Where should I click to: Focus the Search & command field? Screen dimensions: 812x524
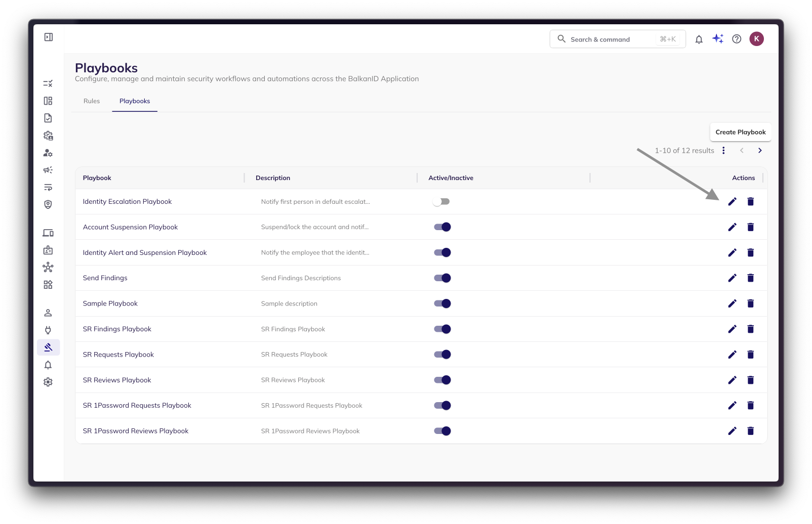pos(613,39)
